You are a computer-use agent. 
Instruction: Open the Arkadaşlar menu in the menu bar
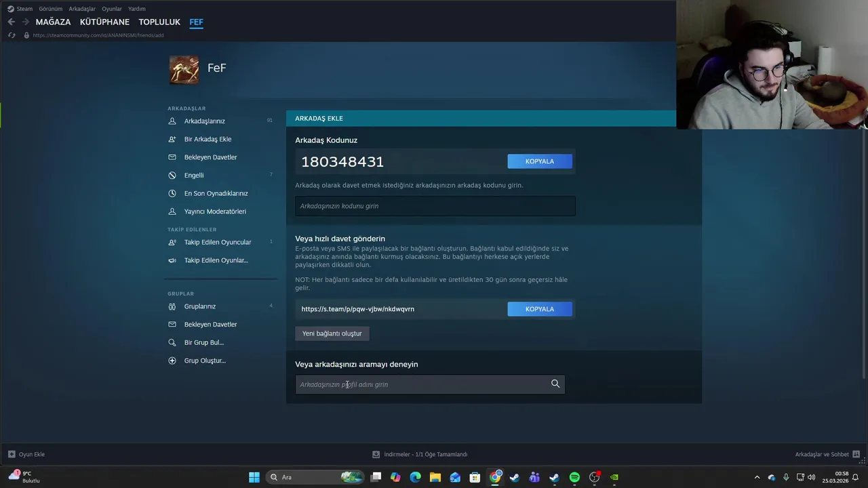coord(82,9)
